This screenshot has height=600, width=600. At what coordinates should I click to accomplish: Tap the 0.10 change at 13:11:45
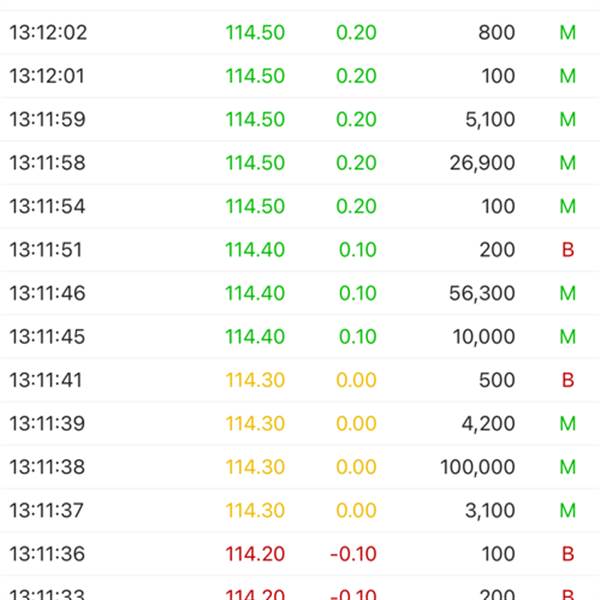[358, 337]
